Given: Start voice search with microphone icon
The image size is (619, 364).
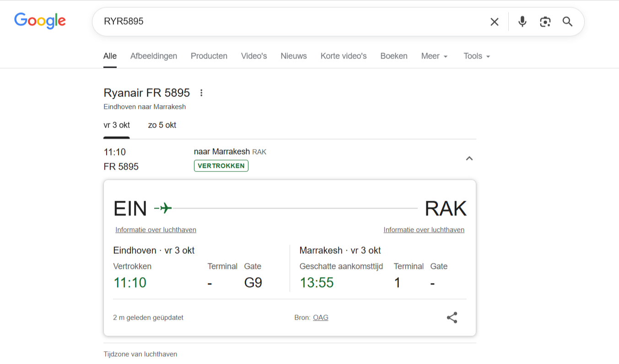Looking at the screenshot, I should coord(522,21).
